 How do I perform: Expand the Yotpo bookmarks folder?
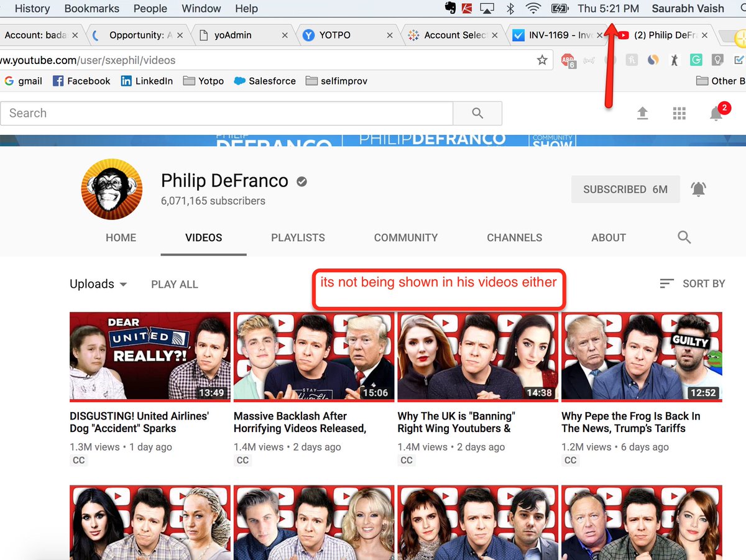(203, 81)
